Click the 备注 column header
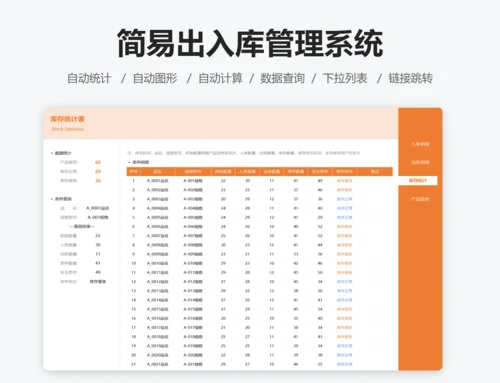 pyautogui.click(x=375, y=171)
